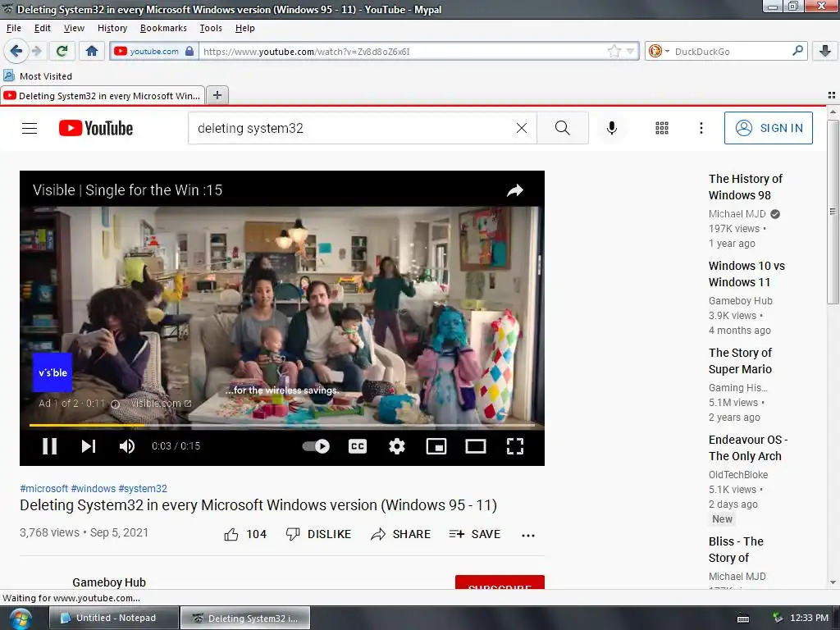Click the video progress bar
Viewport: 840px width, 630px height.
282,425
